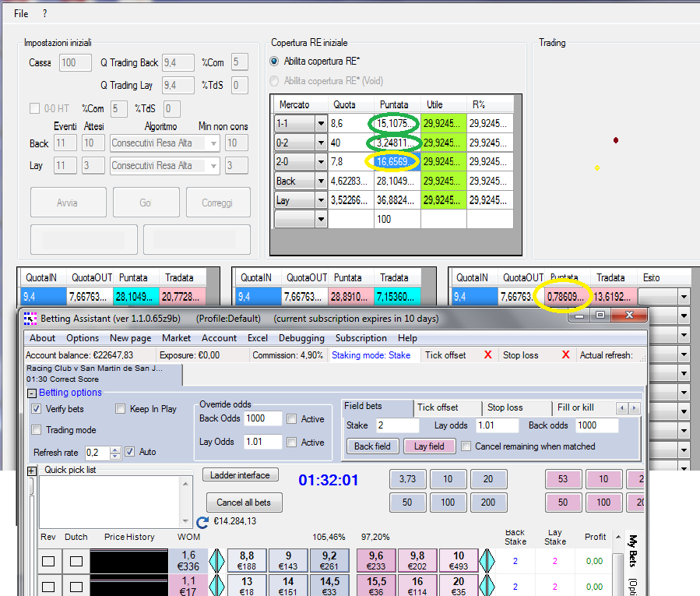Click the Cassa input field
This screenshot has width=700, height=596.
click(75, 62)
